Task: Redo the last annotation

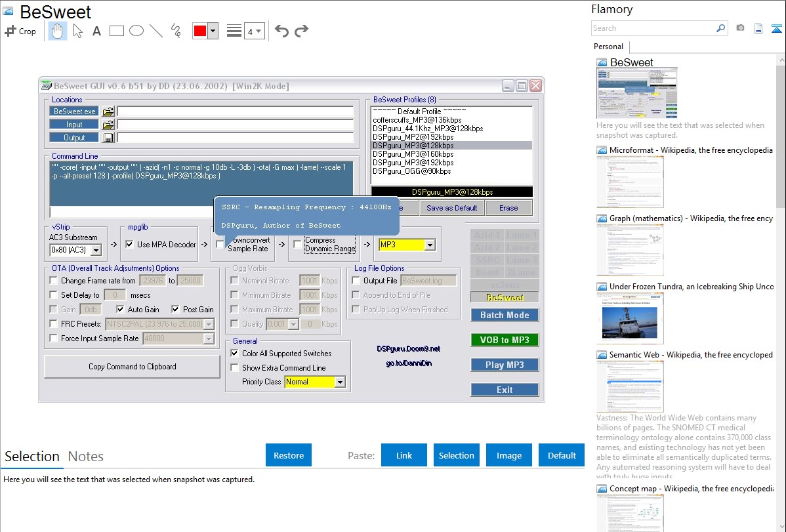Action: coord(301,31)
